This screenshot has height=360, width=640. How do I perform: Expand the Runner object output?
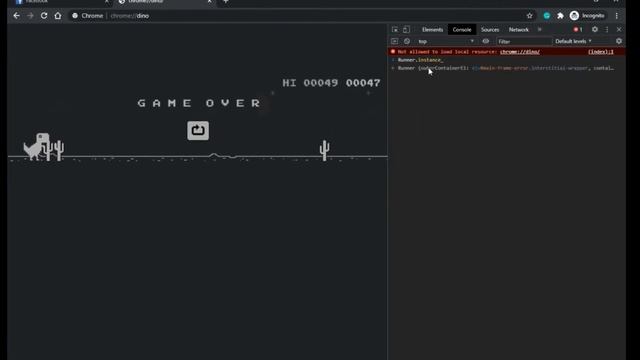point(393,68)
